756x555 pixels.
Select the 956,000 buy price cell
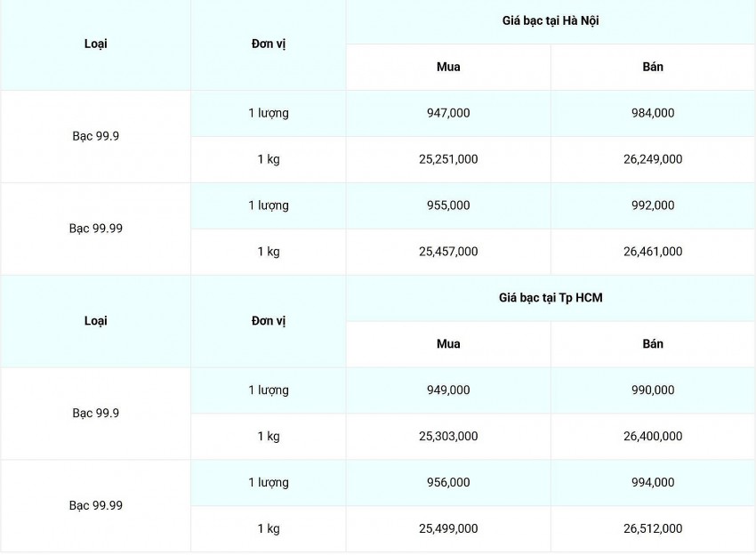[448, 483]
